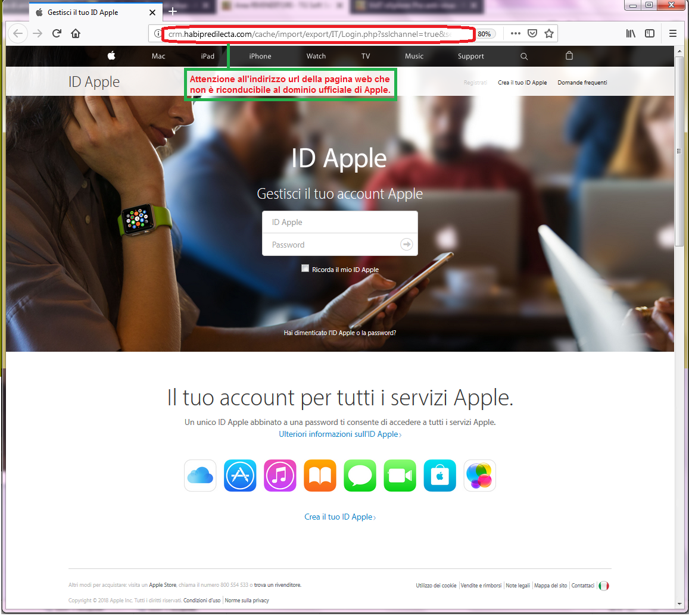Open 'Vendite e rimborsi' footer link
The width and height of the screenshot is (689, 616).
[x=481, y=586]
